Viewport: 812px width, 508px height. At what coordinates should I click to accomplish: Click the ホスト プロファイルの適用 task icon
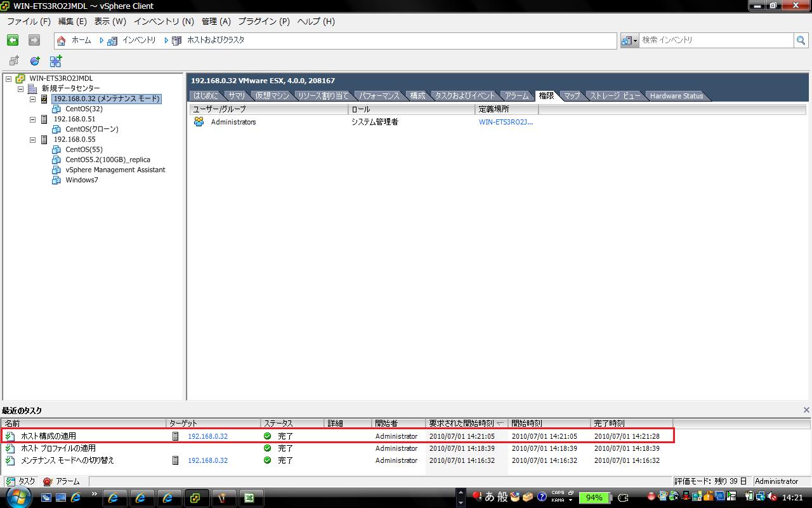10,448
